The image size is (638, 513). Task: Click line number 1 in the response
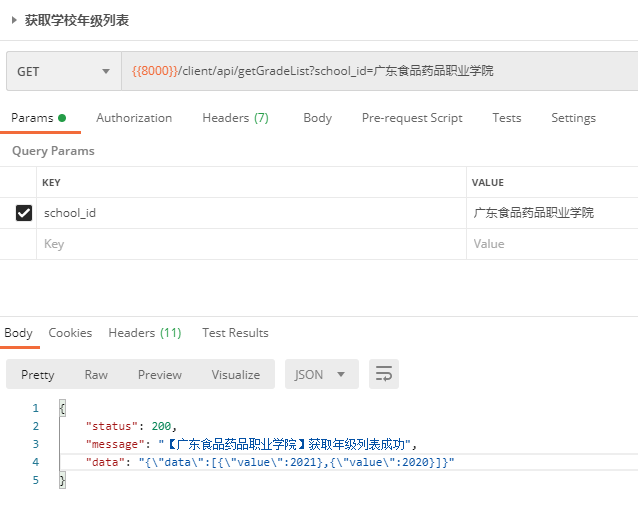coord(36,408)
